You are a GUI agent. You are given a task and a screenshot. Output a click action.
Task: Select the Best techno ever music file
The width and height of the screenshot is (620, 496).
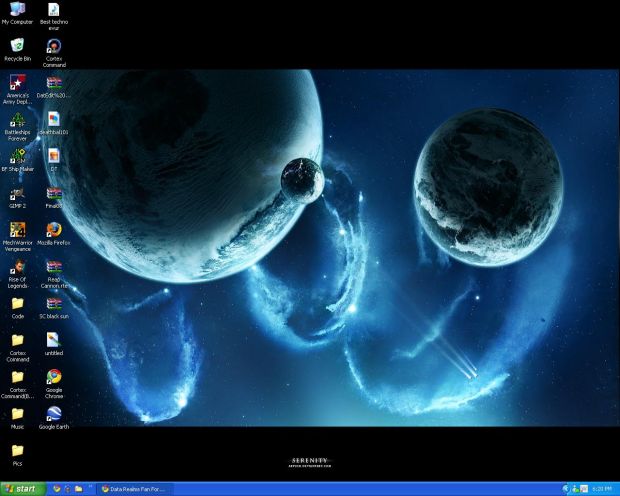click(54, 16)
